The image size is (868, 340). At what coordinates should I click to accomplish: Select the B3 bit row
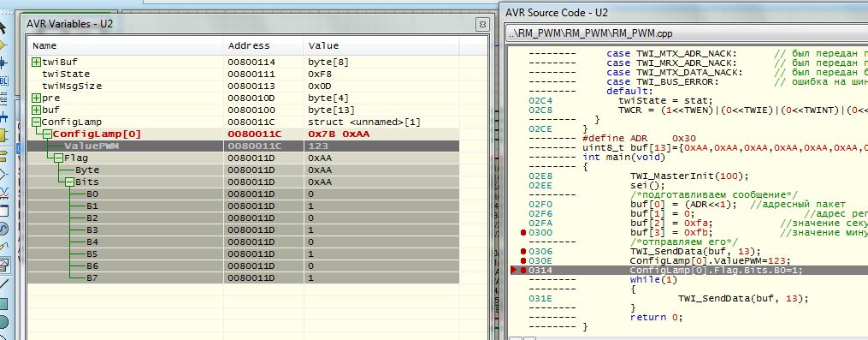243,230
